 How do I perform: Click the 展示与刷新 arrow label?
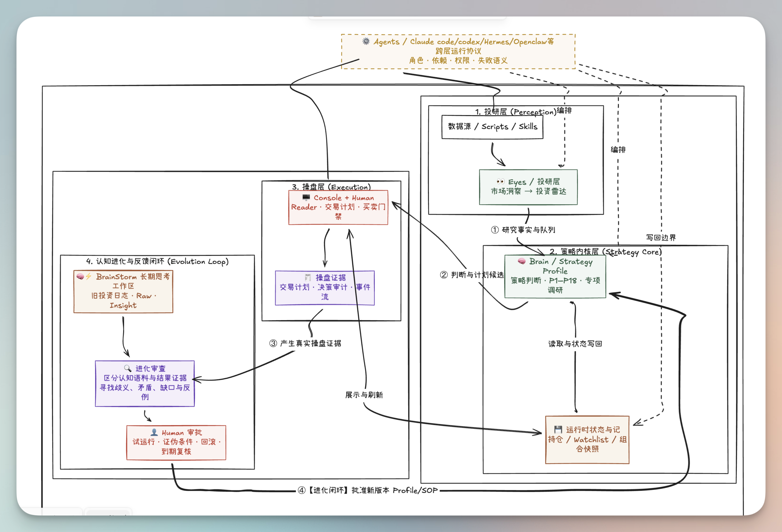tap(364, 395)
